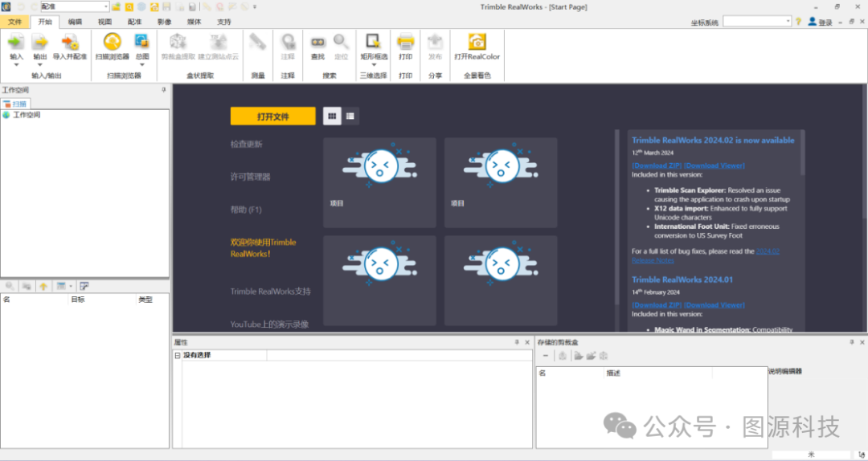Screen dimensions: 868x461
Task: Switch to the 配准 ribbon tab
Action: 134,22
